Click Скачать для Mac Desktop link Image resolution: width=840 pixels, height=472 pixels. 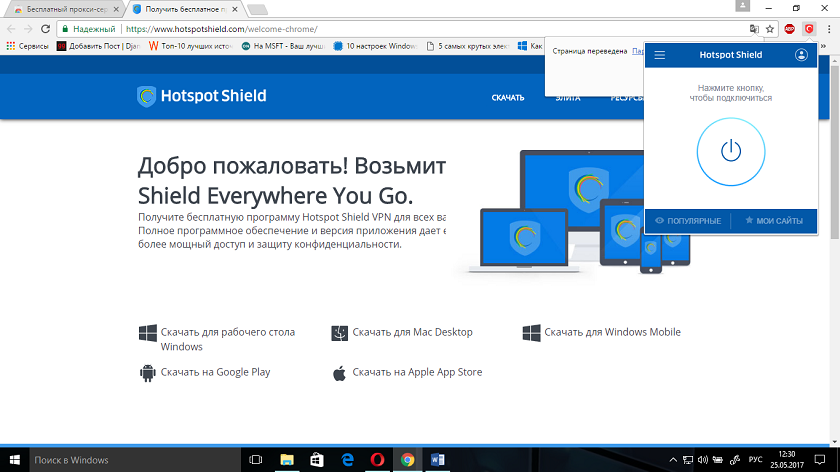(x=412, y=332)
